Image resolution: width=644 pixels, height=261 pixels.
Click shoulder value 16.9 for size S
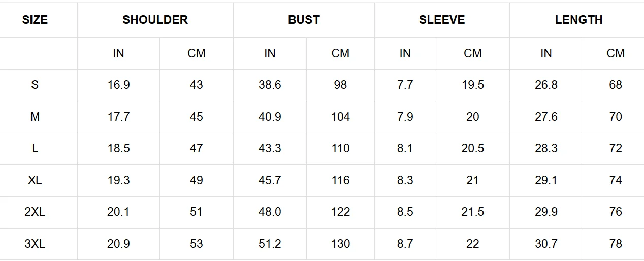[x=118, y=85]
